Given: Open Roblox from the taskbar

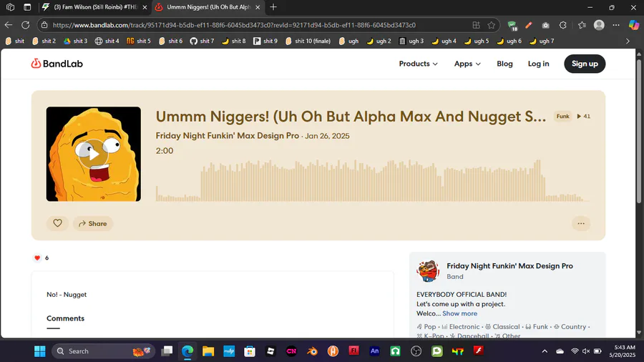Looking at the screenshot, I should [270, 351].
